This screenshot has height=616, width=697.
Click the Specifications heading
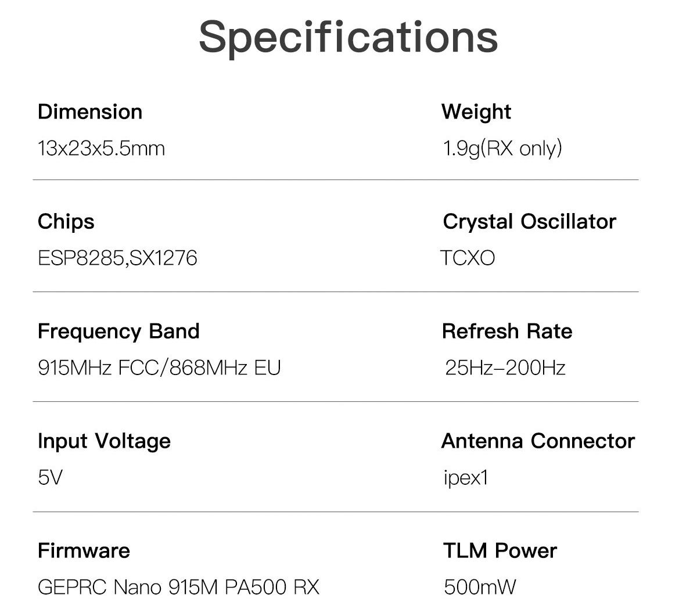coord(348,37)
